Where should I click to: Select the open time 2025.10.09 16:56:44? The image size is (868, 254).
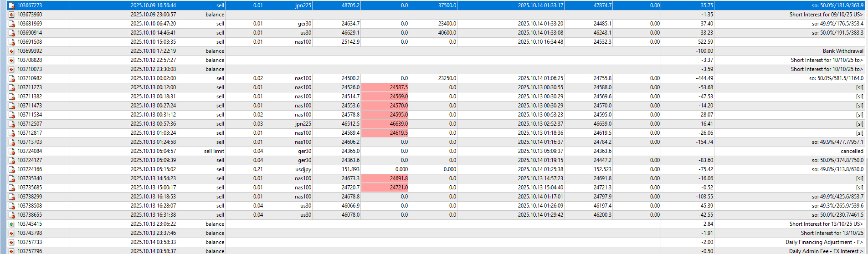(x=153, y=5)
